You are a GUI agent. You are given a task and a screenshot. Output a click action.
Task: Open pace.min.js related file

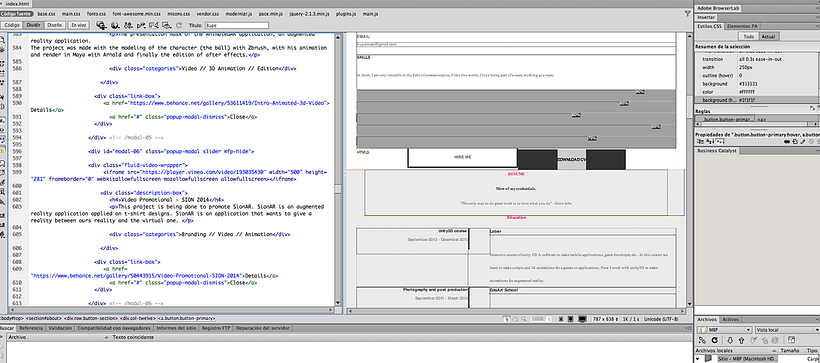coord(272,13)
